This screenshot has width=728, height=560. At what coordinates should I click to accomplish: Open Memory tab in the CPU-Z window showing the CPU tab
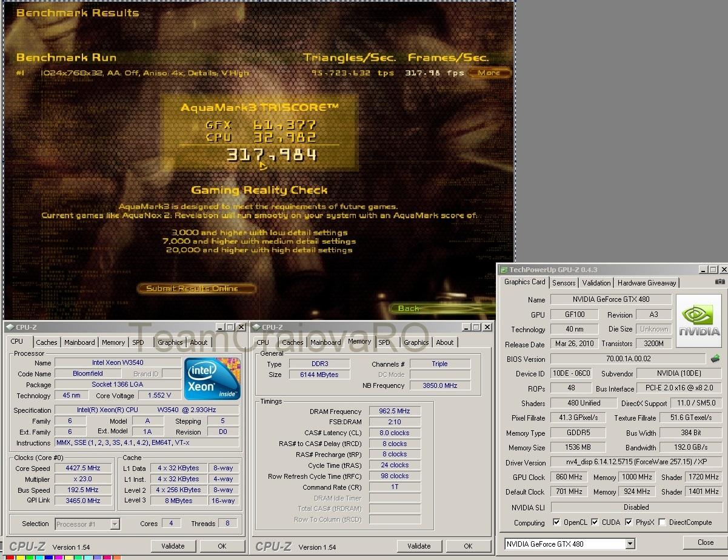click(x=113, y=342)
